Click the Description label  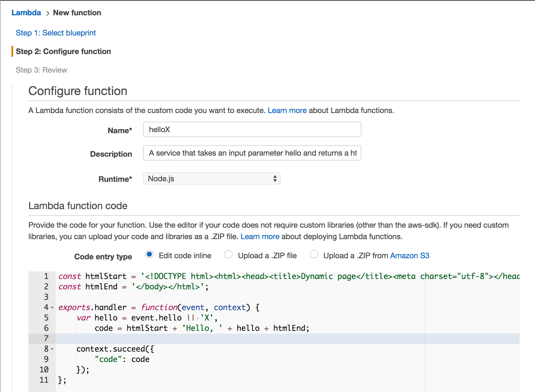[111, 154]
